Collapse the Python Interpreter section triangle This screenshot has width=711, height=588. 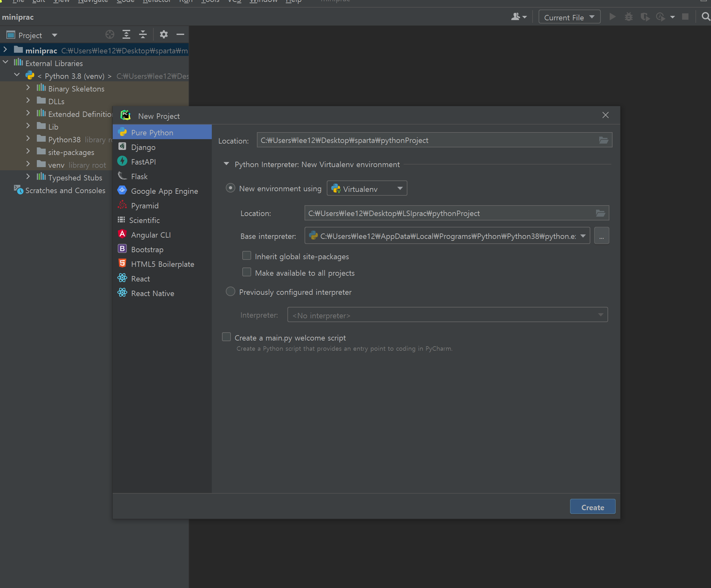coord(226,164)
